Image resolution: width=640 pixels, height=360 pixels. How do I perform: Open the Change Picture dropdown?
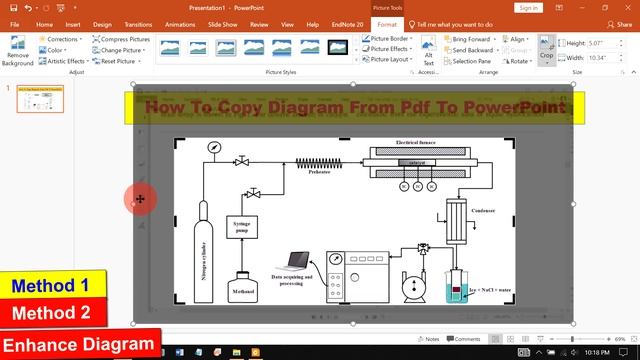pyautogui.click(x=119, y=50)
